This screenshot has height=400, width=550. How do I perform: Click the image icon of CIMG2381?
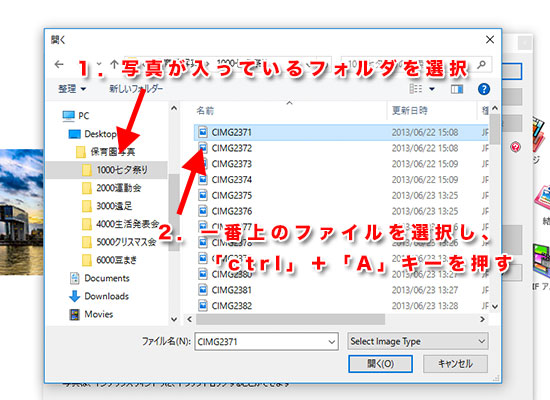coord(203,290)
